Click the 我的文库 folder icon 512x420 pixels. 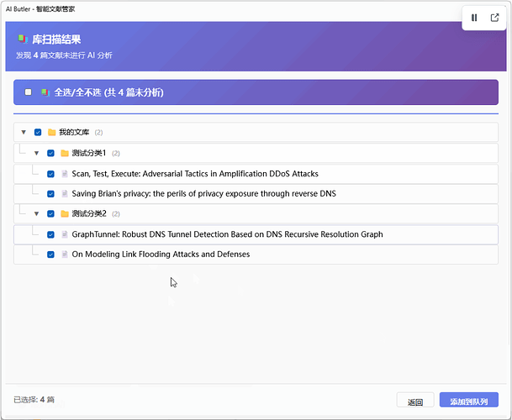[x=51, y=132]
